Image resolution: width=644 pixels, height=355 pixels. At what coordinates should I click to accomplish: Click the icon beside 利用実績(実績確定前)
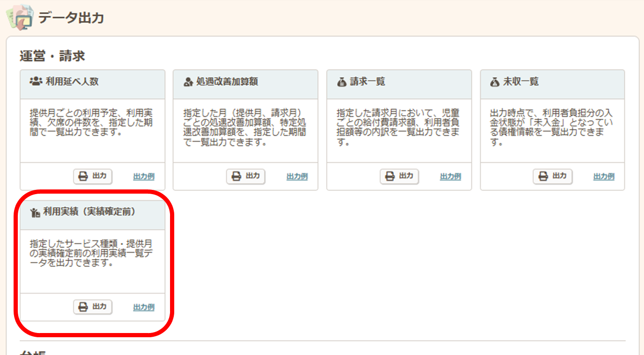pos(35,213)
